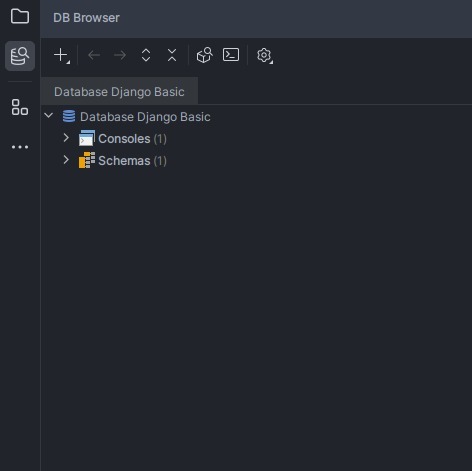Viewport: 472px width, 471px height.
Task: Show more tool windows via ellipsis
Action: pos(20,147)
